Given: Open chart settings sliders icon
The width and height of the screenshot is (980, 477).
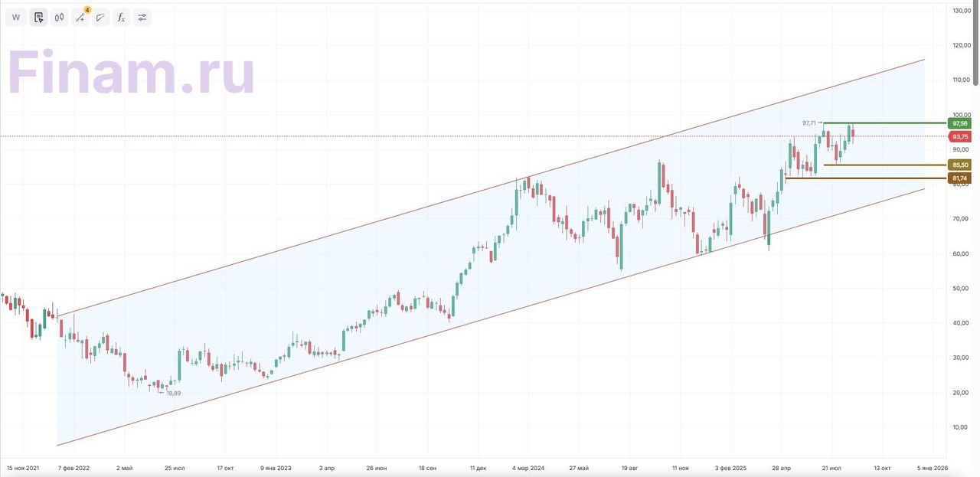Looking at the screenshot, I should tap(142, 18).
